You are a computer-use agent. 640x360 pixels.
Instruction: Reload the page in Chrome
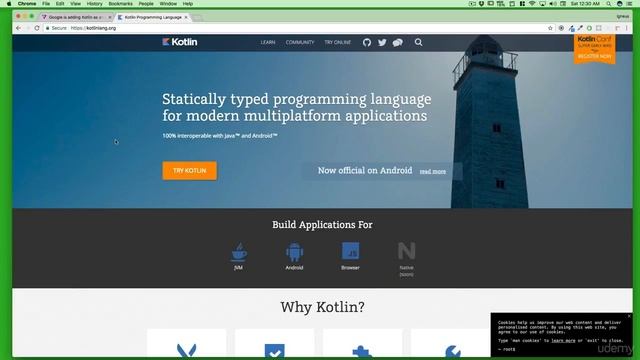[37, 28]
